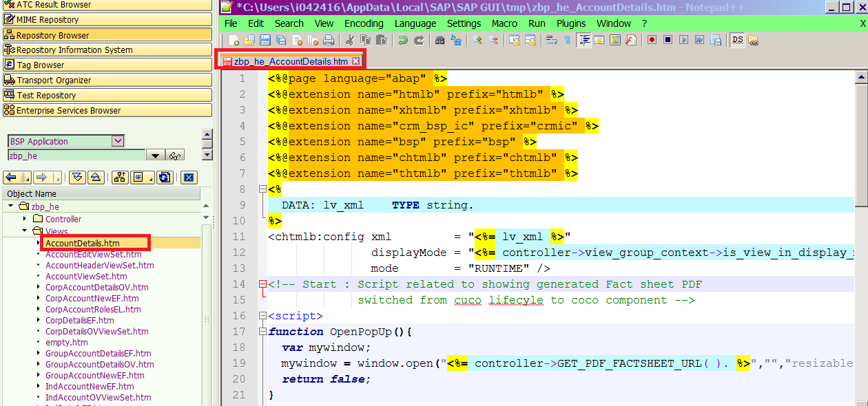Click the DS spell-check toolbar icon
This screenshot has width=868, height=406.
tap(737, 40)
